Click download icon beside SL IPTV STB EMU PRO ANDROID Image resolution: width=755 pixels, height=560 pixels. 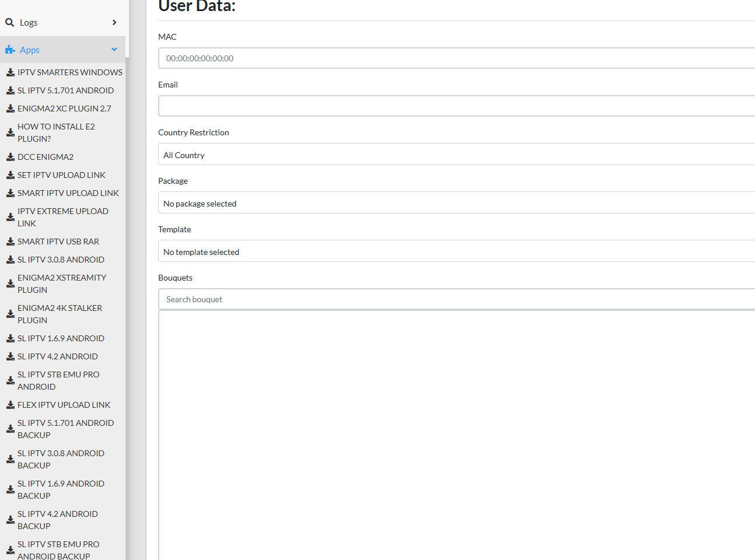click(9, 380)
